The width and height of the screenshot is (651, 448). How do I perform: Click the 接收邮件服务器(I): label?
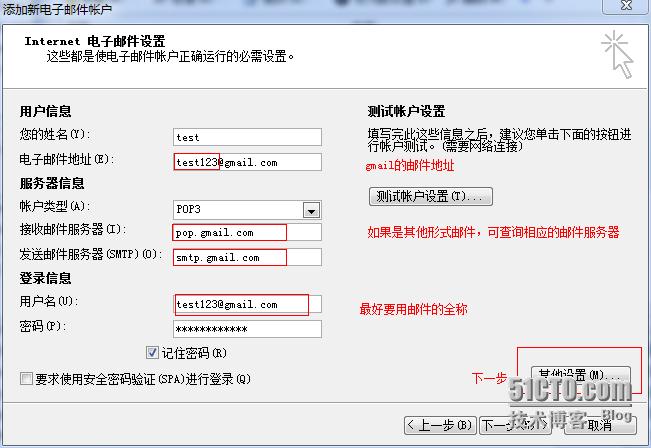73,229
